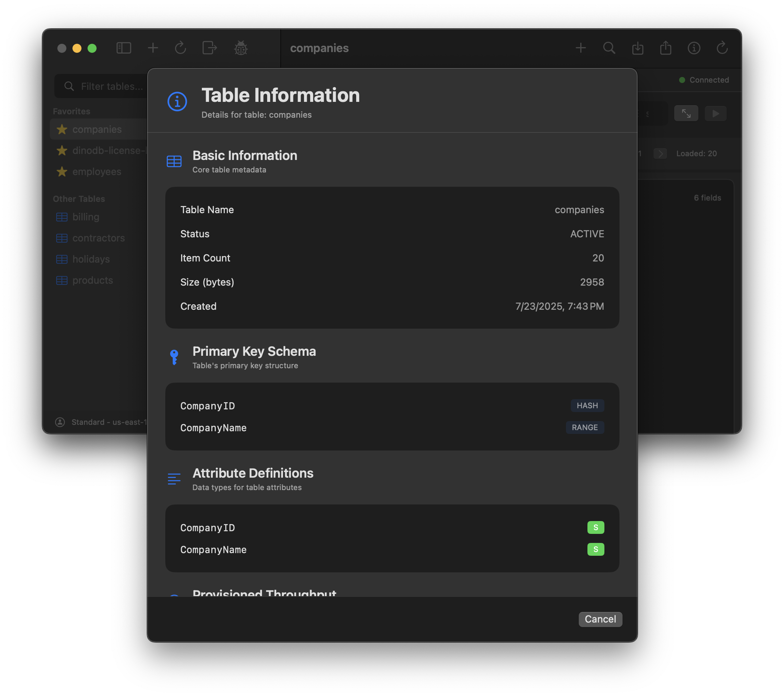The height and width of the screenshot is (698, 784).
Task: Click the Item Count value 20
Action: [598, 258]
